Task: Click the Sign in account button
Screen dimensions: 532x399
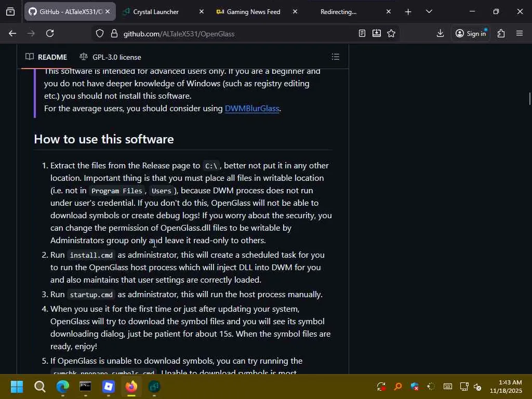Action: tap(471, 33)
